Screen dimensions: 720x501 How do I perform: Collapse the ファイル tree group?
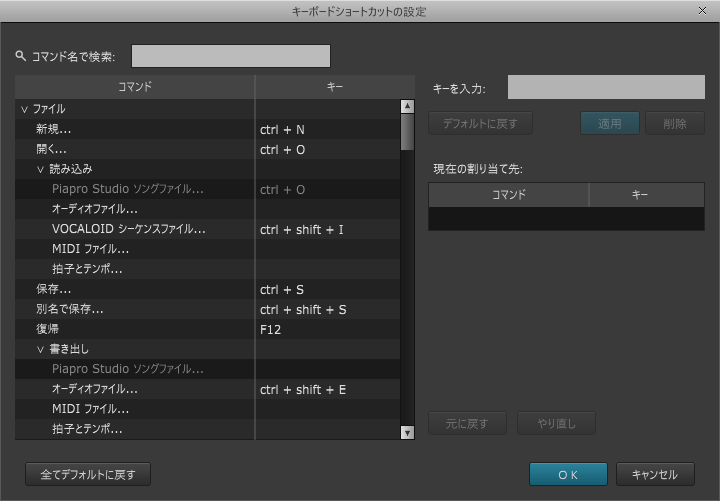[24, 109]
